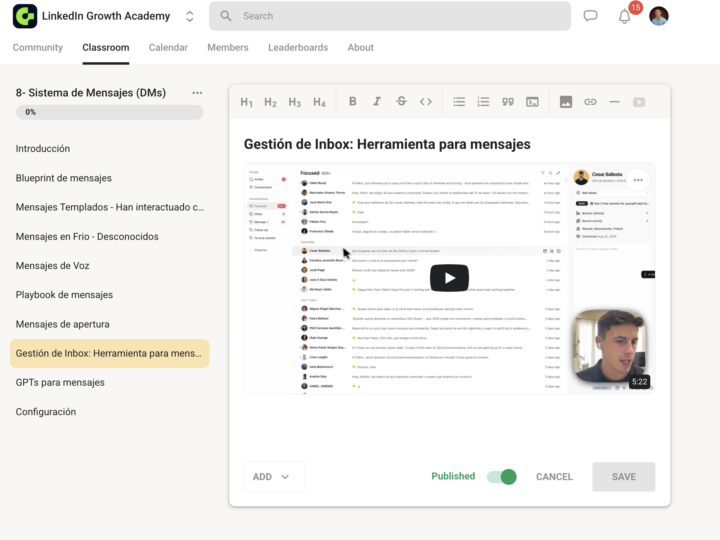Viewport: 720px width, 540px height.
Task: Click the CANCEL button
Action: click(x=554, y=477)
